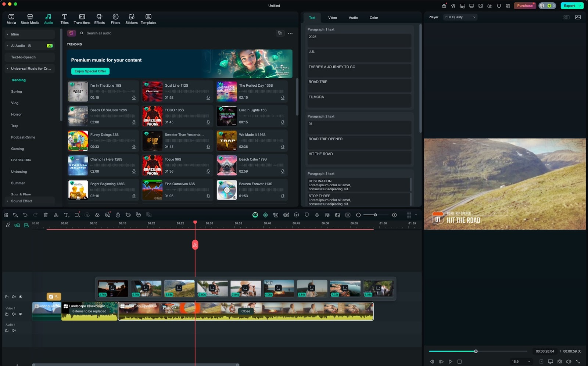The image size is (588, 366).
Task: Click the Undo icon above the timeline
Action: coord(25,215)
